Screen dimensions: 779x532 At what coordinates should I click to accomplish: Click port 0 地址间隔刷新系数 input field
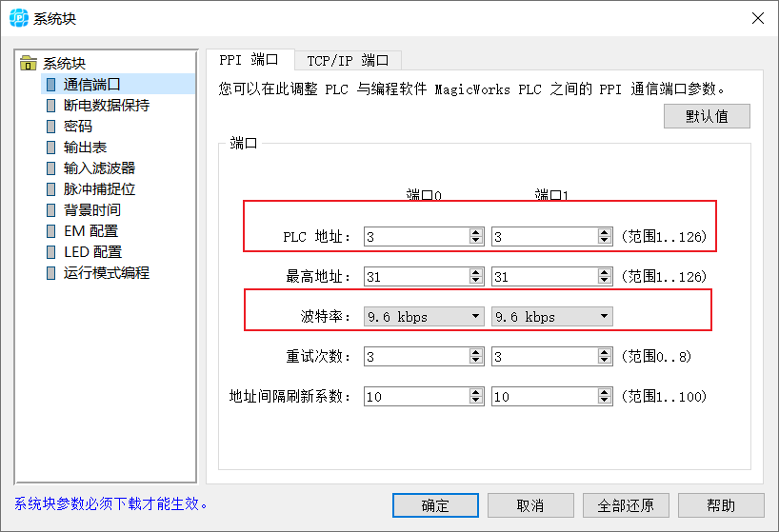click(x=416, y=396)
